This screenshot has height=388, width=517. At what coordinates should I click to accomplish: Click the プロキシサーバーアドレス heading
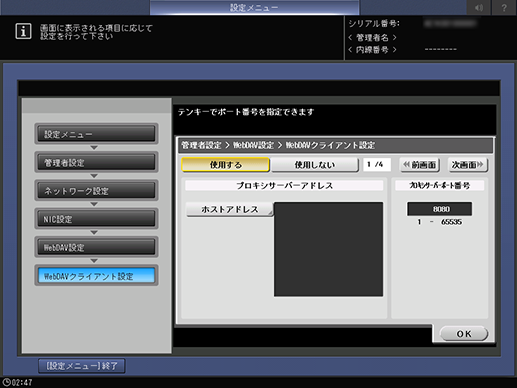(x=284, y=186)
